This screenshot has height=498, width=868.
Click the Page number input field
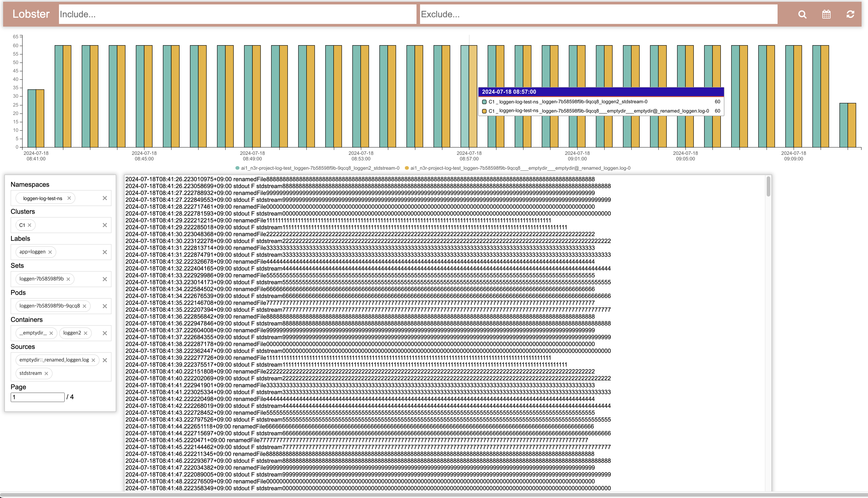pos(38,397)
